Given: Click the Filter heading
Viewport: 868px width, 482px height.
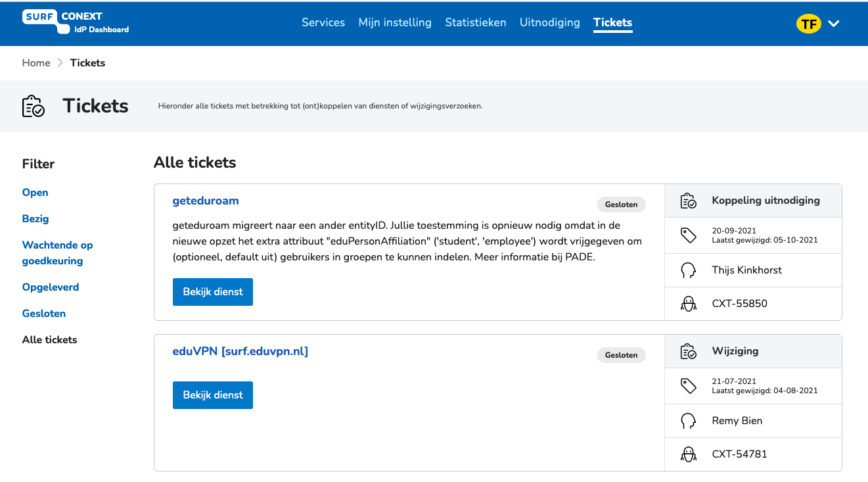Looking at the screenshot, I should click(x=38, y=164).
